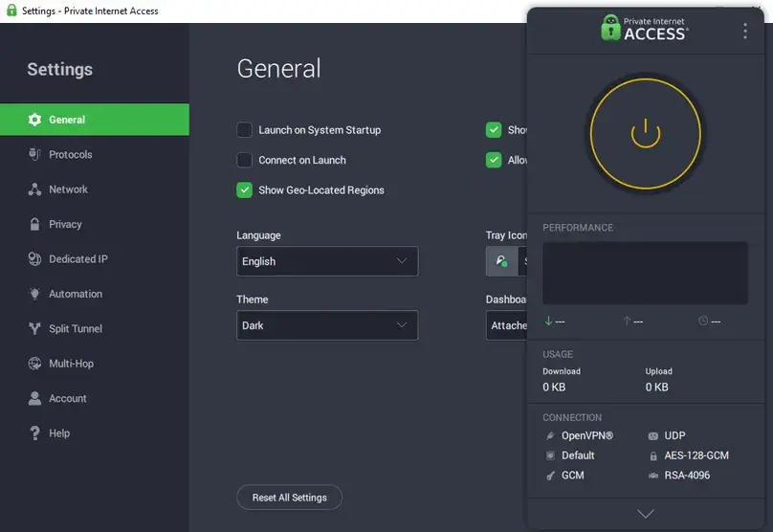This screenshot has width=773, height=532.
Task: Click the Performance graph area
Action: click(x=646, y=273)
